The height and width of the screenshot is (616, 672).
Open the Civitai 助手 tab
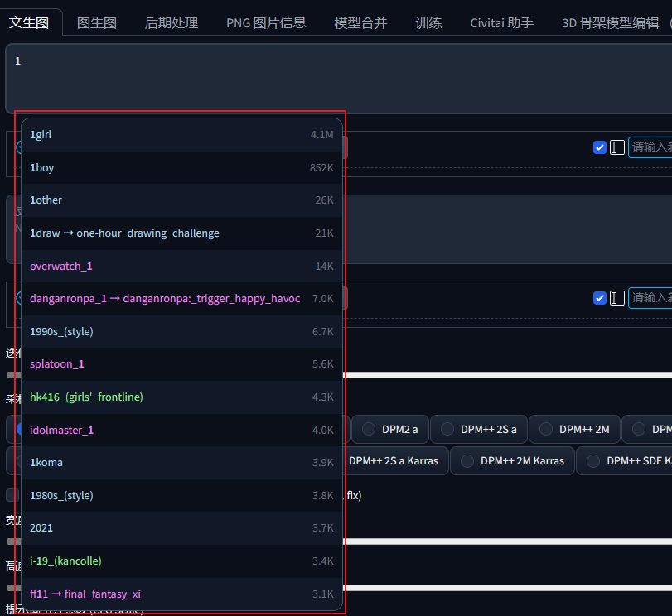point(501,22)
